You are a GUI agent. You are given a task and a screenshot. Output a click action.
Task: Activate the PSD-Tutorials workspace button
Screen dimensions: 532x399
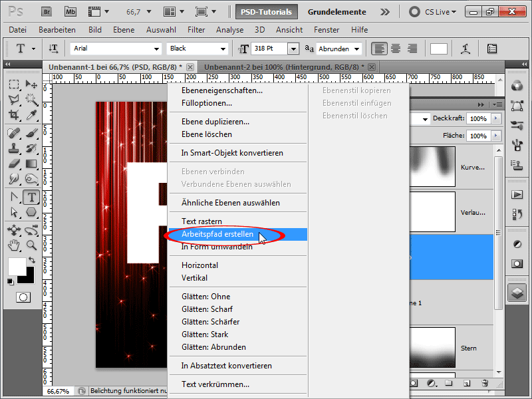(x=267, y=12)
